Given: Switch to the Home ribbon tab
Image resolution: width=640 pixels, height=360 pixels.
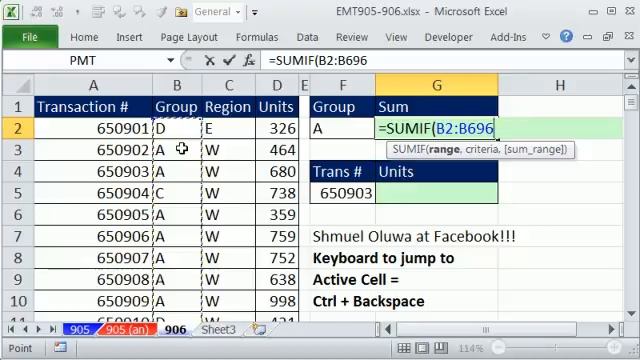Looking at the screenshot, I should point(84,37).
